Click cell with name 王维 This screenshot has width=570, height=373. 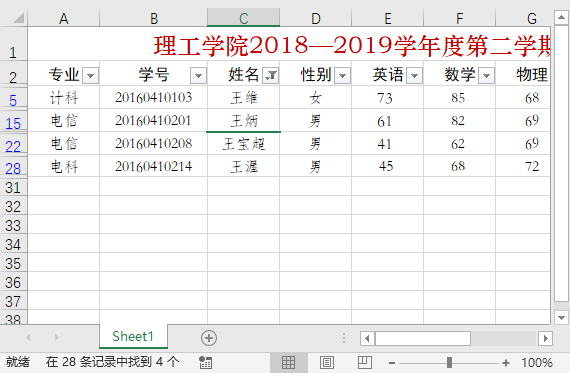click(x=244, y=97)
